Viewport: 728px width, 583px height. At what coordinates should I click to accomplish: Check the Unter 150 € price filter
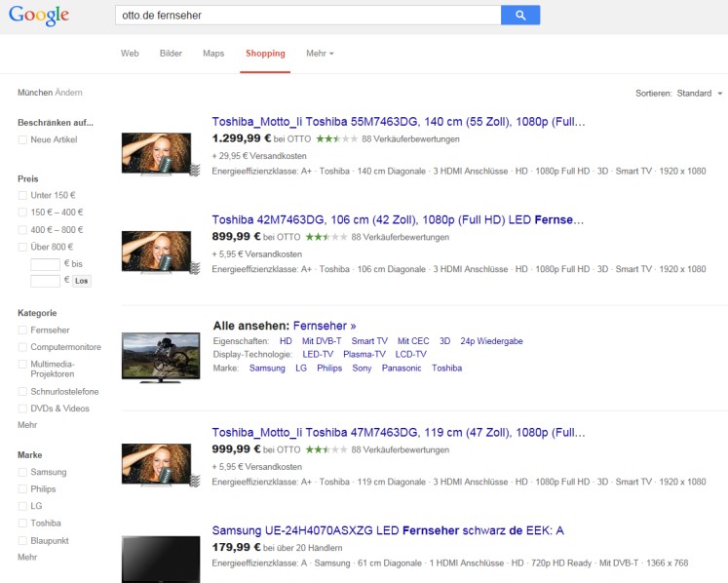click(22, 196)
